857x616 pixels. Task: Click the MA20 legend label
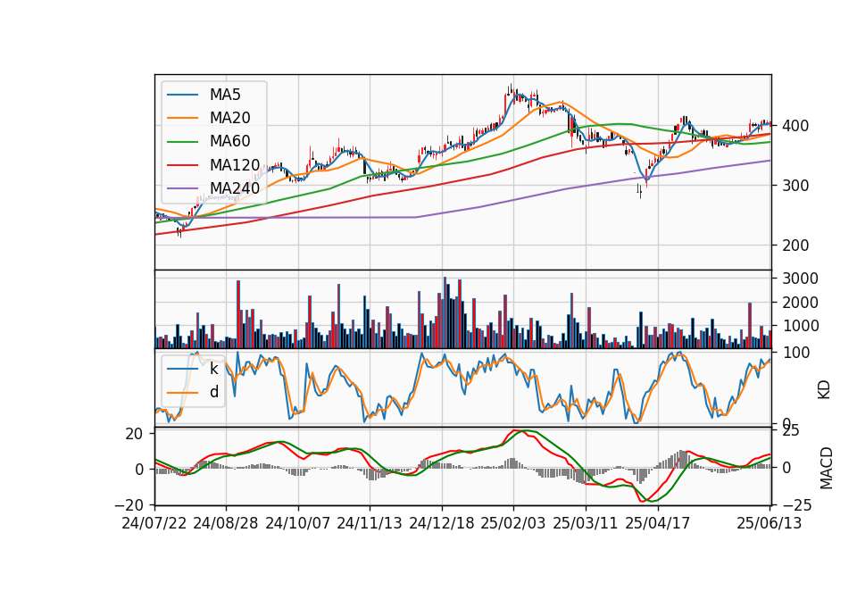coord(229,118)
